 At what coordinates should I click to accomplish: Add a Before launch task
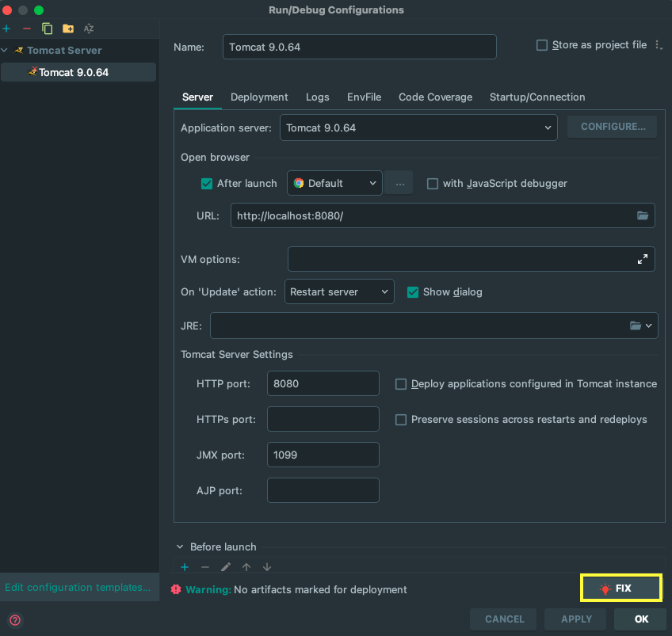(185, 567)
